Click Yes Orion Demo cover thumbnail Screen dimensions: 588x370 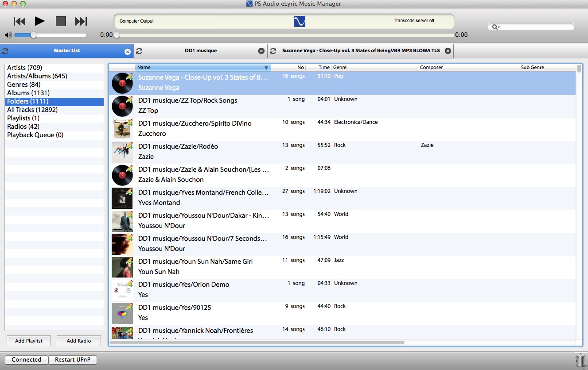coord(122,290)
